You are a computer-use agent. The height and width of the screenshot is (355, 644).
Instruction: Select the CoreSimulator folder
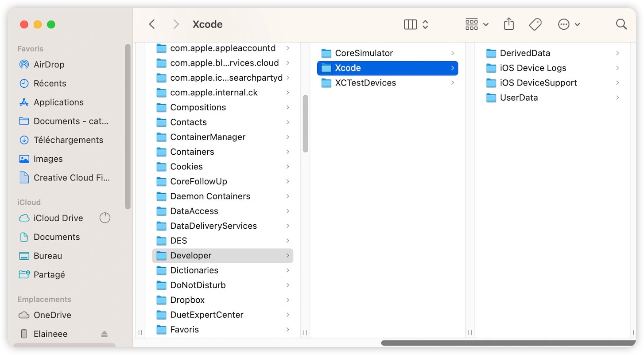click(x=388, y=53)
